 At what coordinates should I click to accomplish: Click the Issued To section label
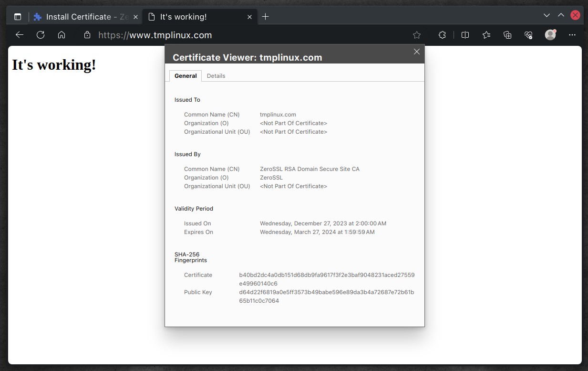[x=187, y=100]
